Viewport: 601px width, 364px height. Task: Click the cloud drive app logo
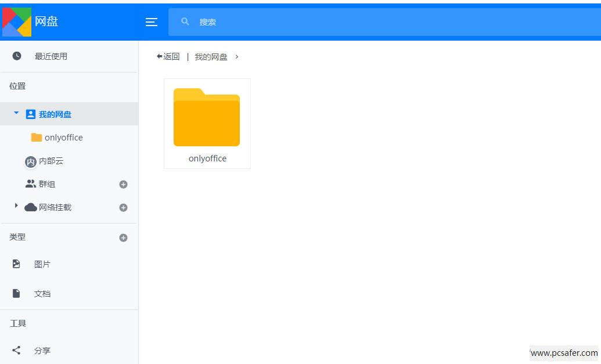16,22
